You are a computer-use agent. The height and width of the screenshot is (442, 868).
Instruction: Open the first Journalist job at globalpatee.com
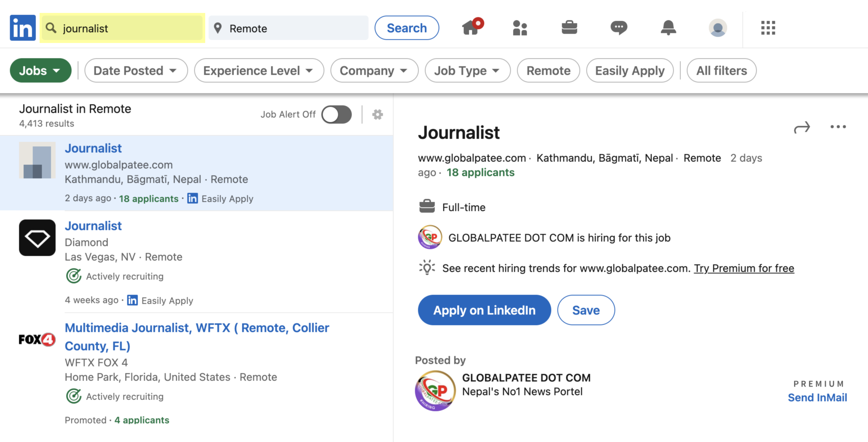click(93, 148)
